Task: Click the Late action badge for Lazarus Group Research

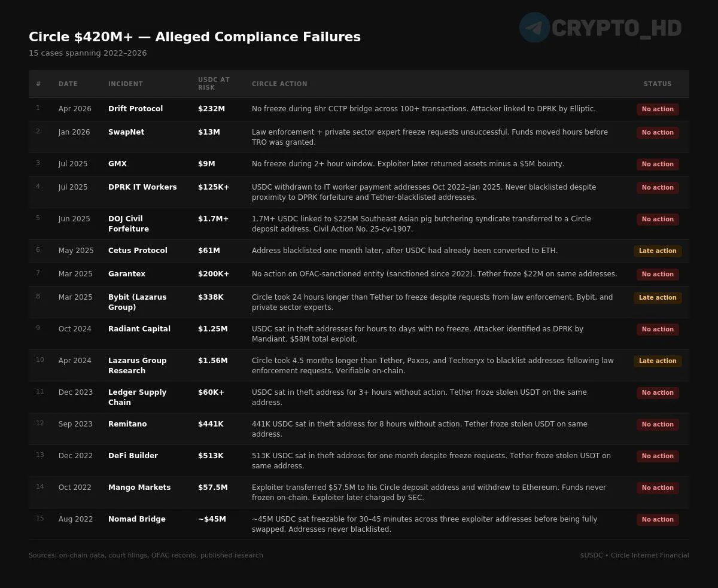Action: coord(657,361)
